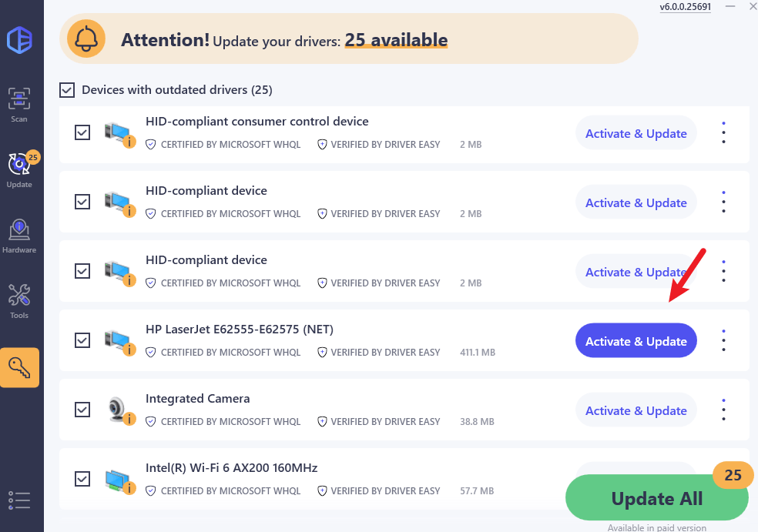
Task: Deselect the Integrated Camera driver checkbox
Action: click(x=82, y=410)
